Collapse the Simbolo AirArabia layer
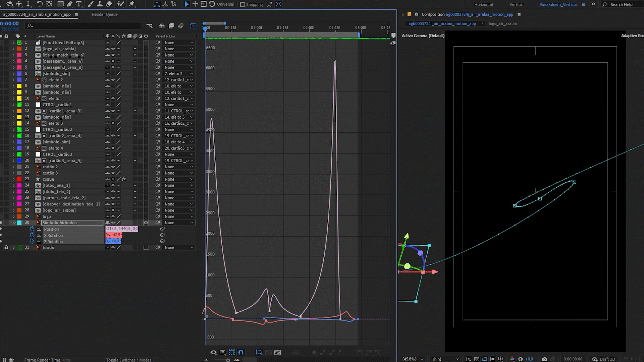This screenshot has height=362, width=644. (x=14, y=223)
